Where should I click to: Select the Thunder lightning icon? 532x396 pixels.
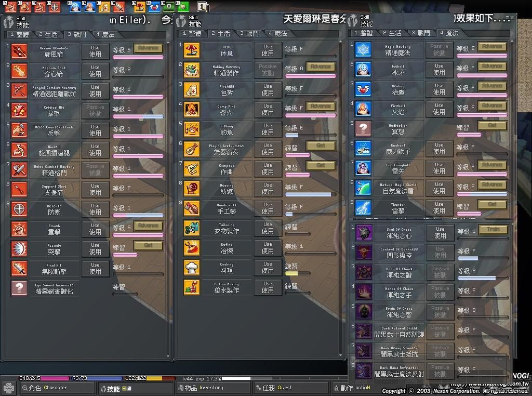pos(363,208)
